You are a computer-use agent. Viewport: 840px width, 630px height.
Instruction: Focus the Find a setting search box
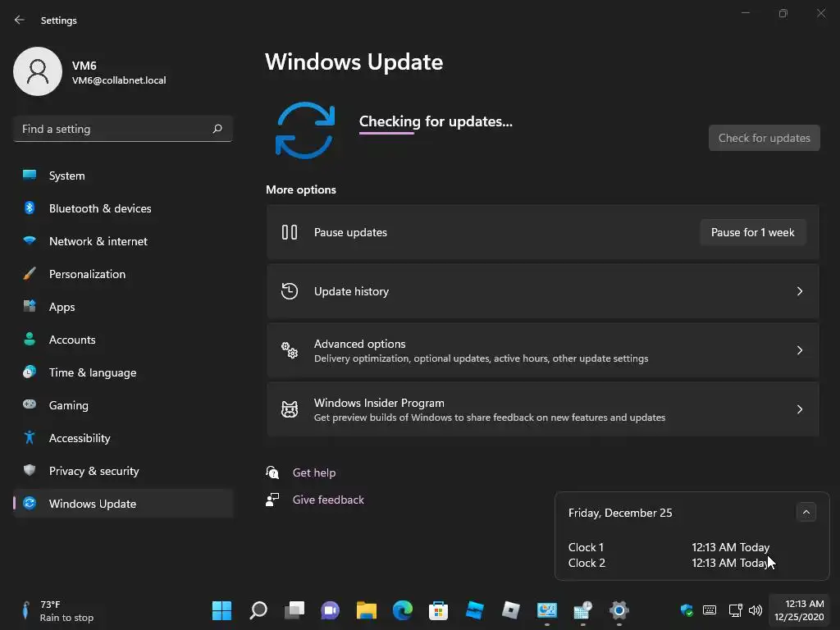(x=123, y=129)
